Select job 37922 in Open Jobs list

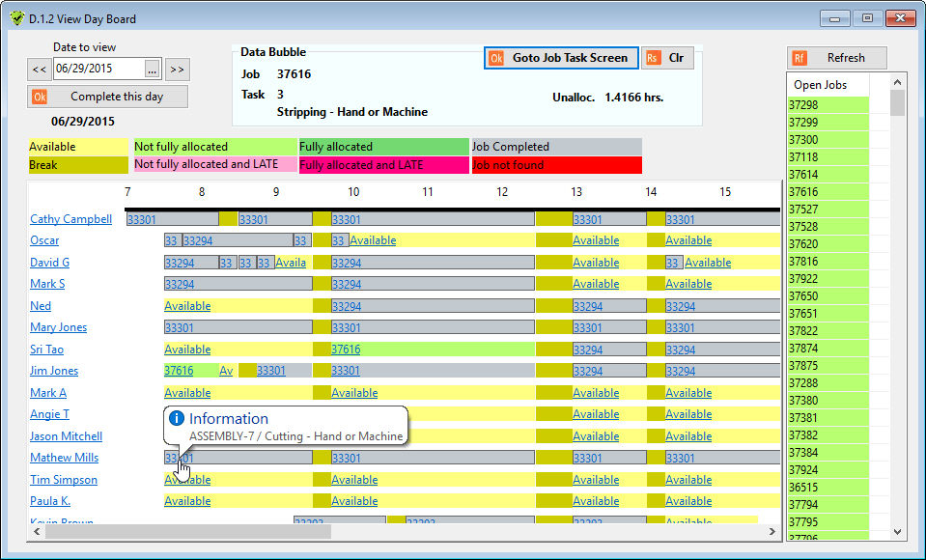tap(828, 279)
